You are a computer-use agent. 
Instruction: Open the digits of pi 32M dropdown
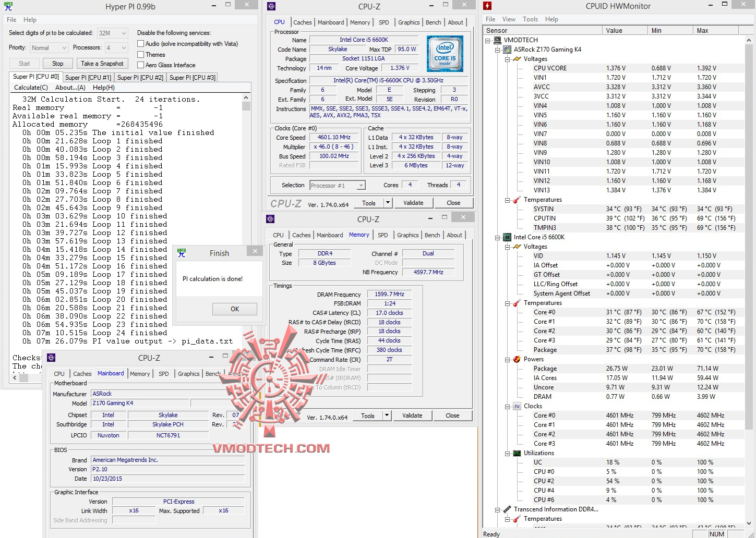click(x=113, y=33)
